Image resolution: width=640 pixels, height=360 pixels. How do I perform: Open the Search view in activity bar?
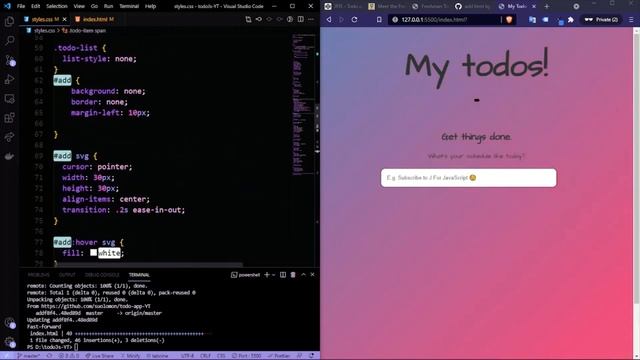(x=9, y=40)
